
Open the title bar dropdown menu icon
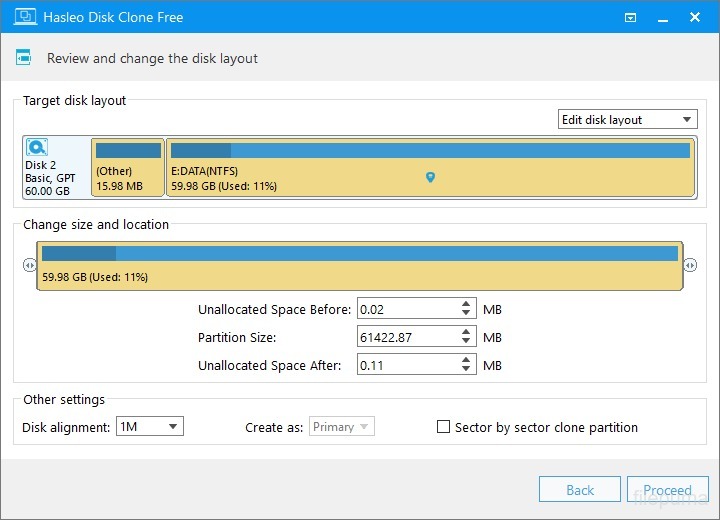point(630,17)
